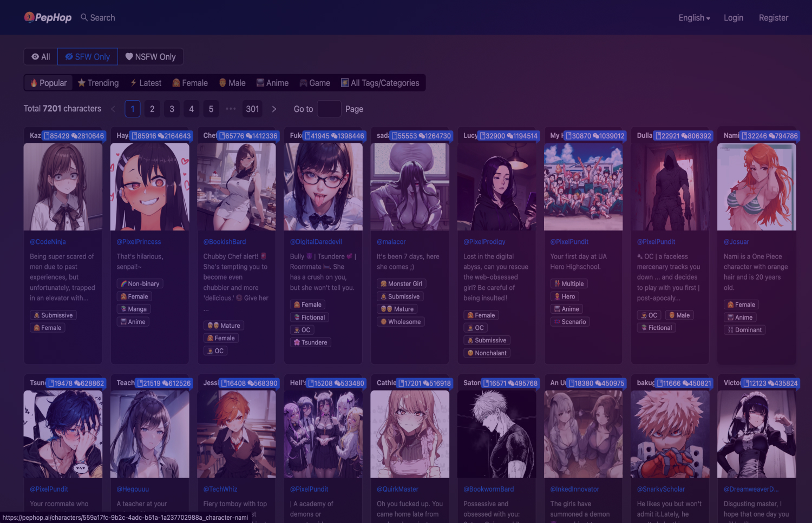This screenshot has width=812, height=523.
Task: Open All Tags/Categories
Action: pos(380,83)
